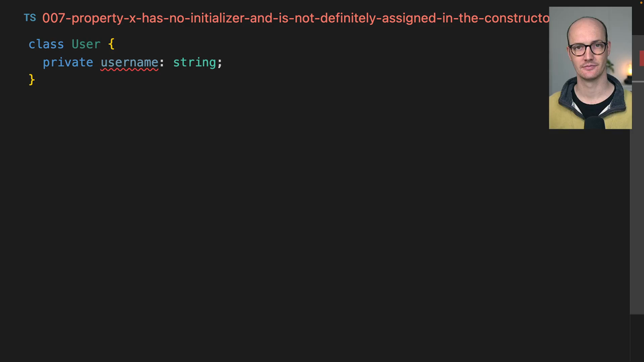Click the private modifier keyword
Image resolution: width=644 pixels, height=362 pixels.
[68, 62]
